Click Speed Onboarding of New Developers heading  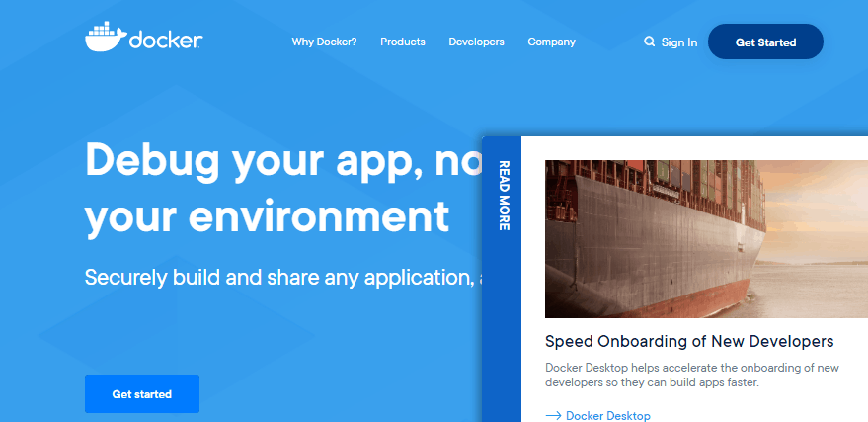[x=689, y=341]
